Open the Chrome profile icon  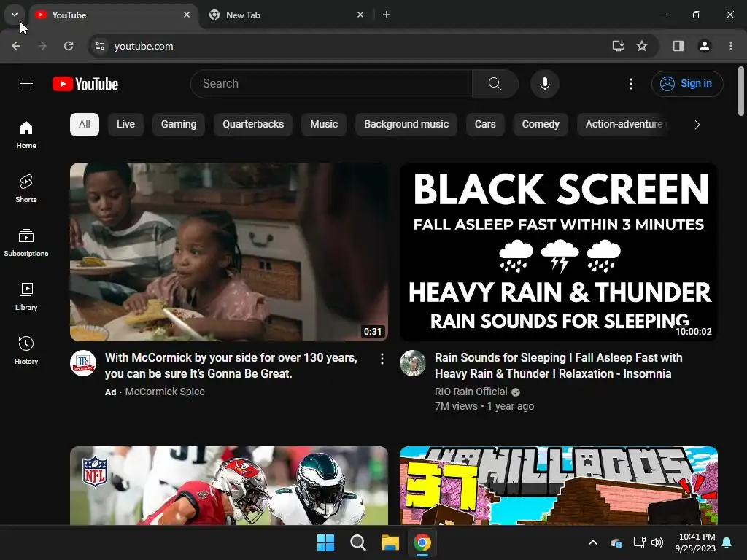(704, 46)
